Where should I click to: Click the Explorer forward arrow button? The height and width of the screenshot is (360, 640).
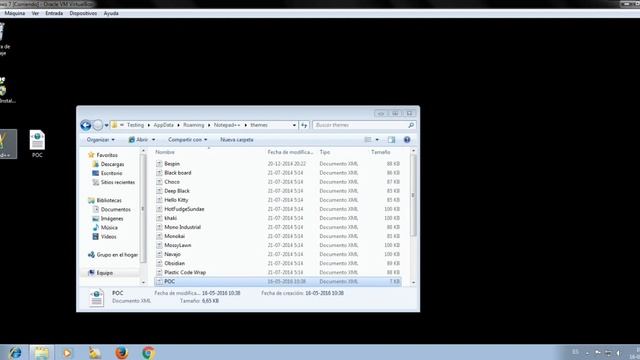click(x=98, y=125)
